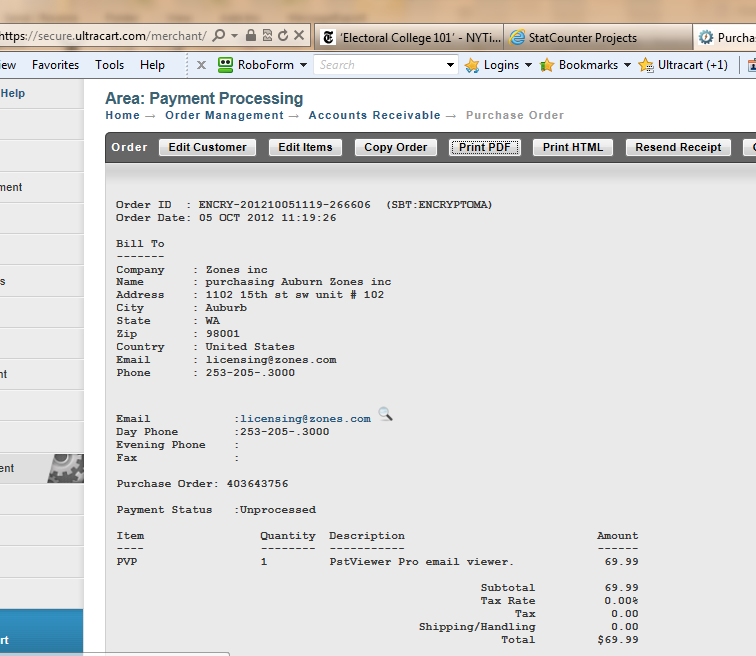
Task: Click the gear icon in the left sidebar
Action: pyautogui.click(x=66, y=468)
